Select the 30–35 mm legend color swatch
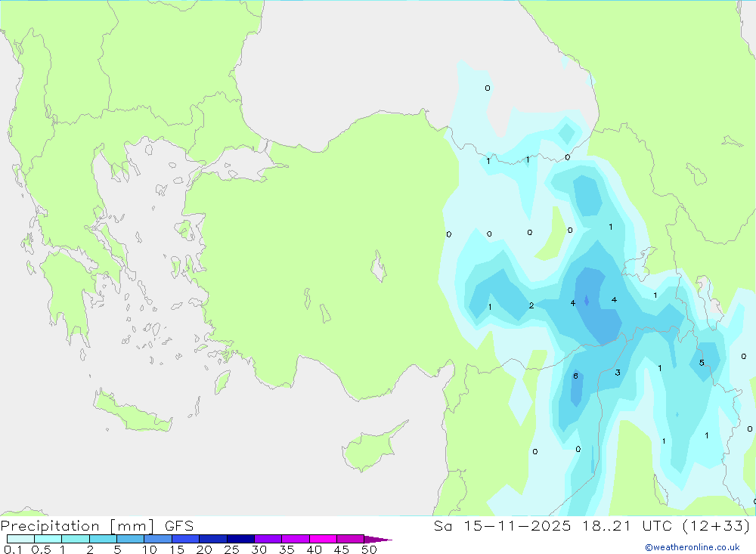The height and width of the screenshot is (554, 756). point(268,539)
